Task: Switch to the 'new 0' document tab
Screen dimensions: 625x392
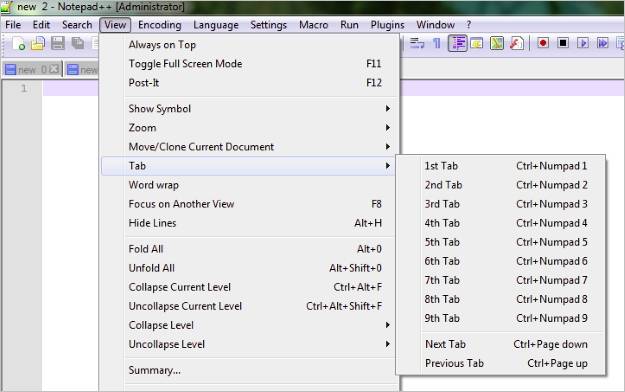Action: click(32, 69)
